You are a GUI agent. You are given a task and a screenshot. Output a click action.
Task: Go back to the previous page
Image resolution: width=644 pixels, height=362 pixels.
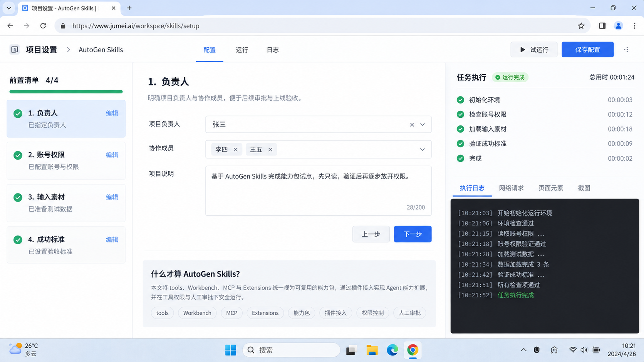tap(10, 26)
